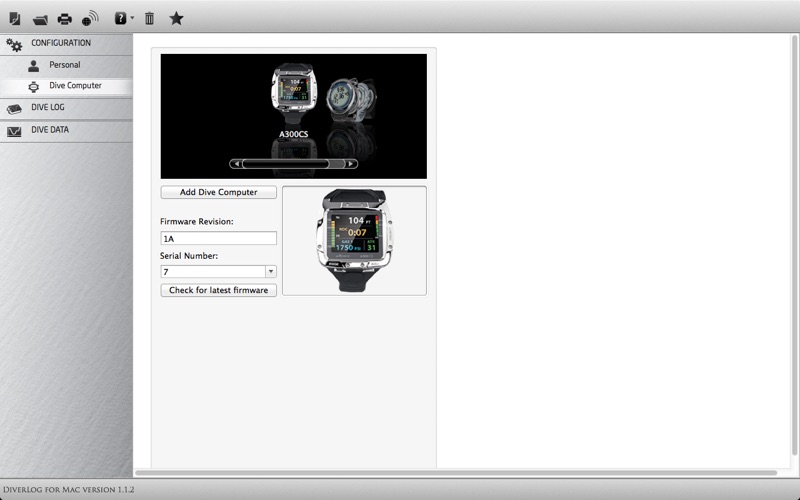Expand the help icon dropdown arrow

(132, 18)
